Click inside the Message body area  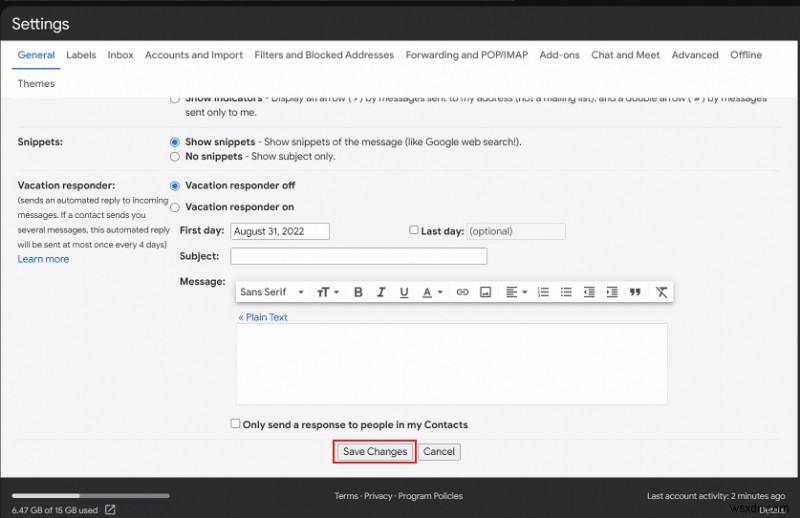click(x=452, y=364)
